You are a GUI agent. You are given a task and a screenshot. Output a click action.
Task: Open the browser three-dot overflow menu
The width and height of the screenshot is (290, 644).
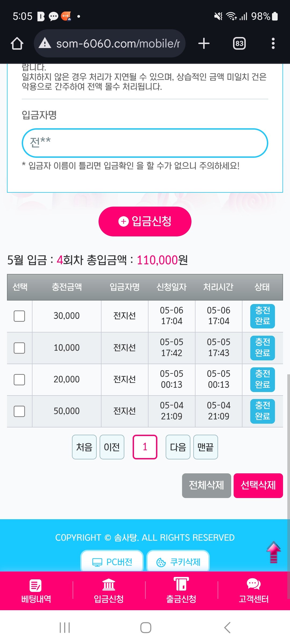[273, 43]
